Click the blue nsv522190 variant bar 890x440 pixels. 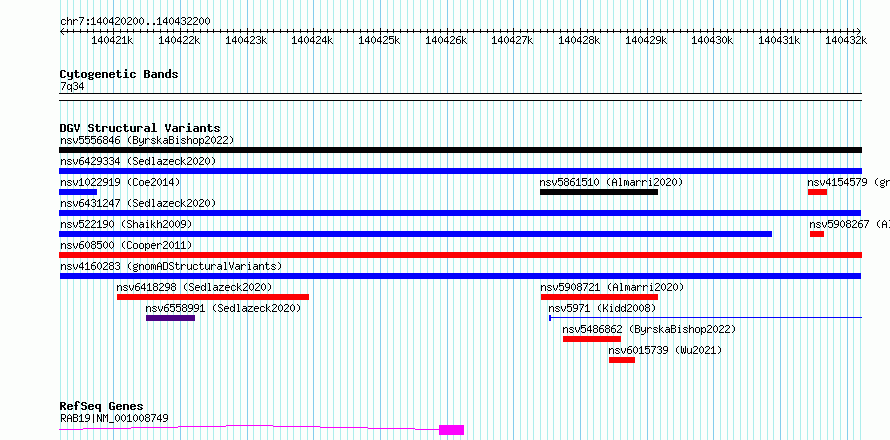coord(415,234)
